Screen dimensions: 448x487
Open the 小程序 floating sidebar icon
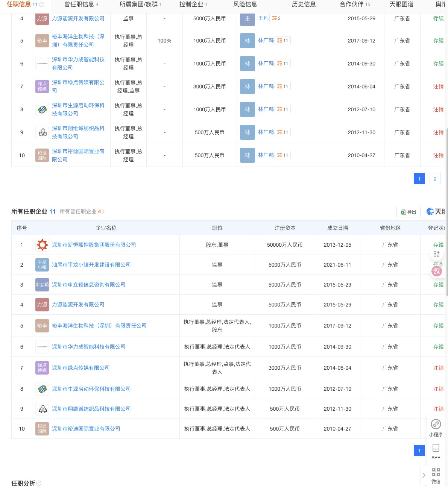(436, 424)
